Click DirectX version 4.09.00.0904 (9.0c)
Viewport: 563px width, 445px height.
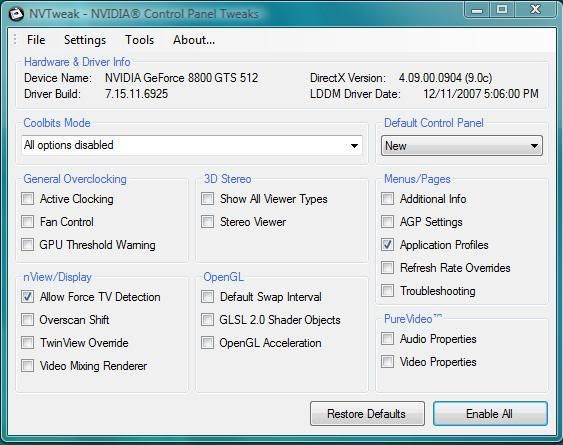pyautogui.click(x=445, y=78)
